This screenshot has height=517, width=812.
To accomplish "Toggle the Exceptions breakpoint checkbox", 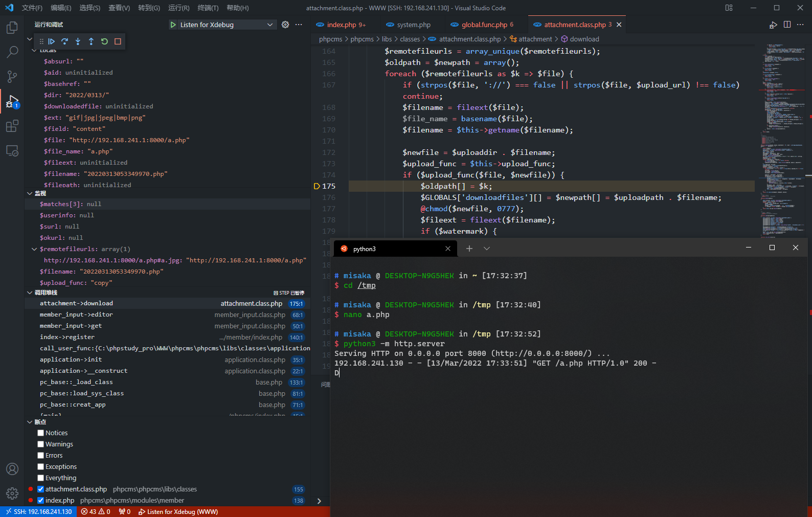I will tap(41, 467).
